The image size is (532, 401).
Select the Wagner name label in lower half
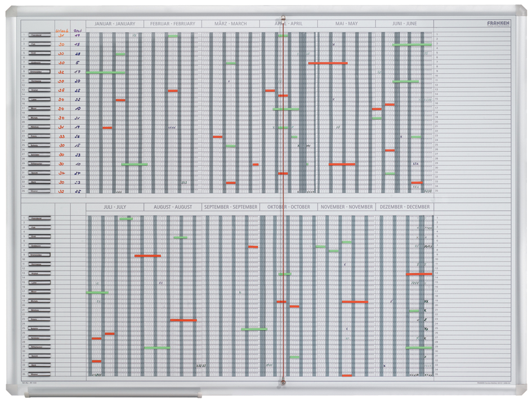[41, 373]
